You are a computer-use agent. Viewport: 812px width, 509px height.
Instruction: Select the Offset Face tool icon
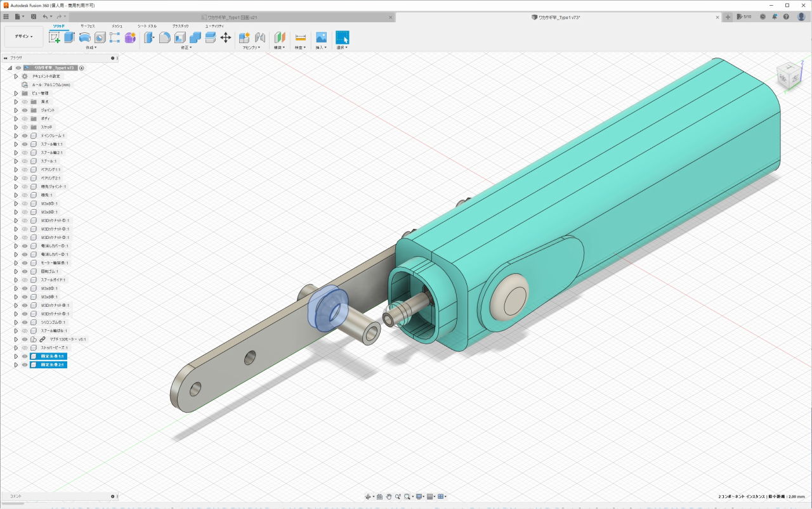pyautogui.click(x=210, y=37)
